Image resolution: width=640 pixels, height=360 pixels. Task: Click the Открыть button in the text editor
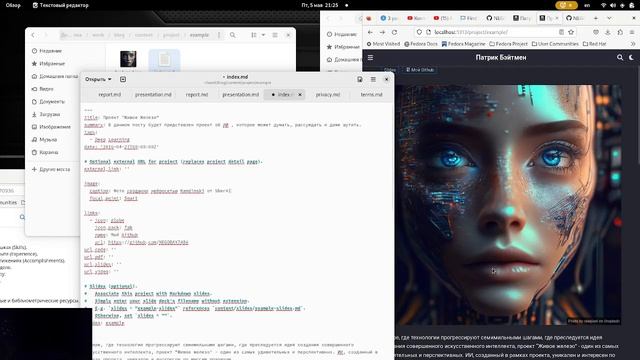(95, 79)
